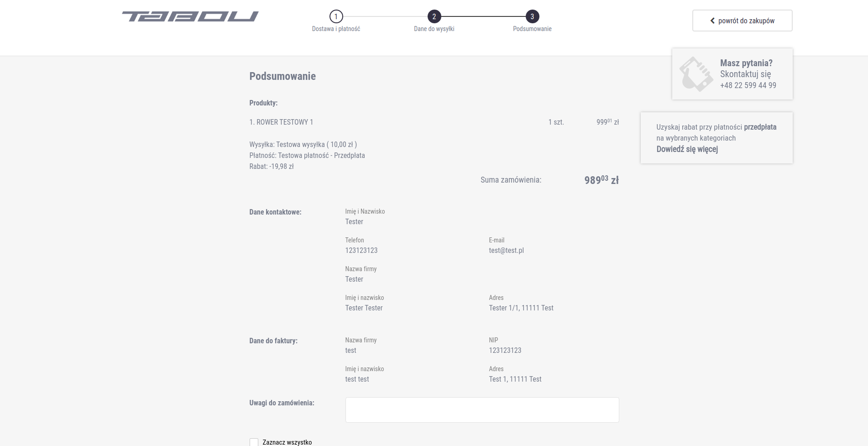Open the Dostawa i płatność step label
The height and width of the screenshot is (446, 868).
tap(336, 29)
